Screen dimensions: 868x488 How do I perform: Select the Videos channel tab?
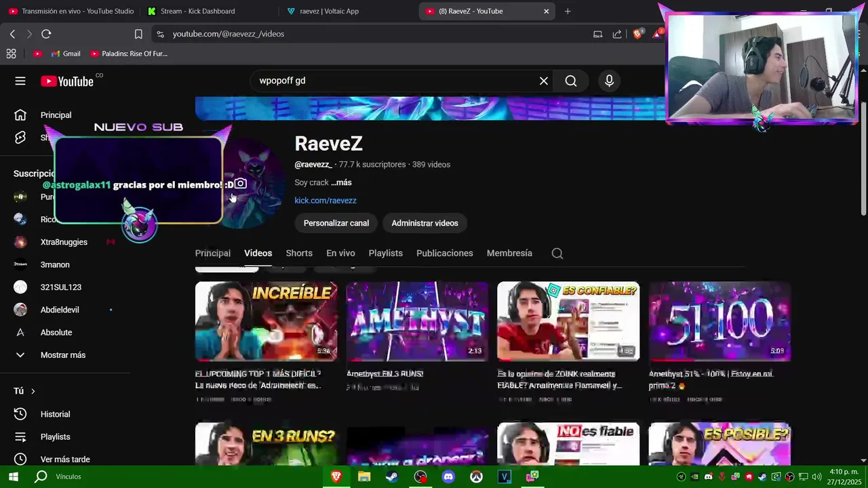[258, 253]
